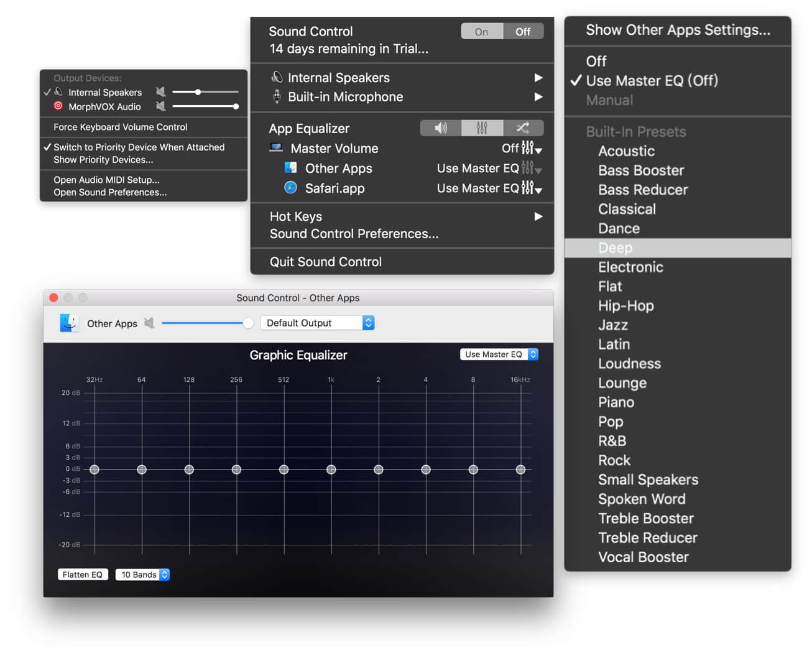Open the Default Output dropdown

click(x=318, y=323)
